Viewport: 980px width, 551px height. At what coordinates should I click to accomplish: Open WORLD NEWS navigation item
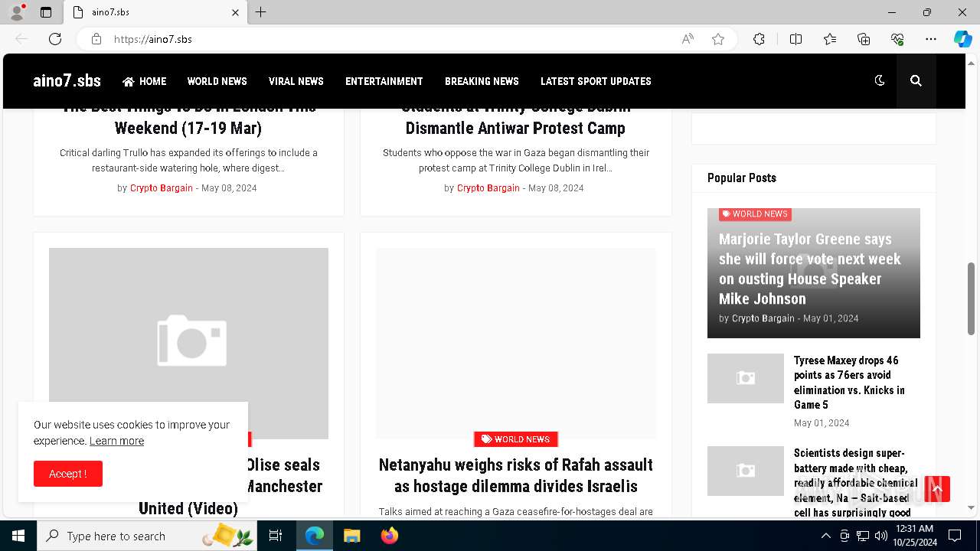point(217,81)
